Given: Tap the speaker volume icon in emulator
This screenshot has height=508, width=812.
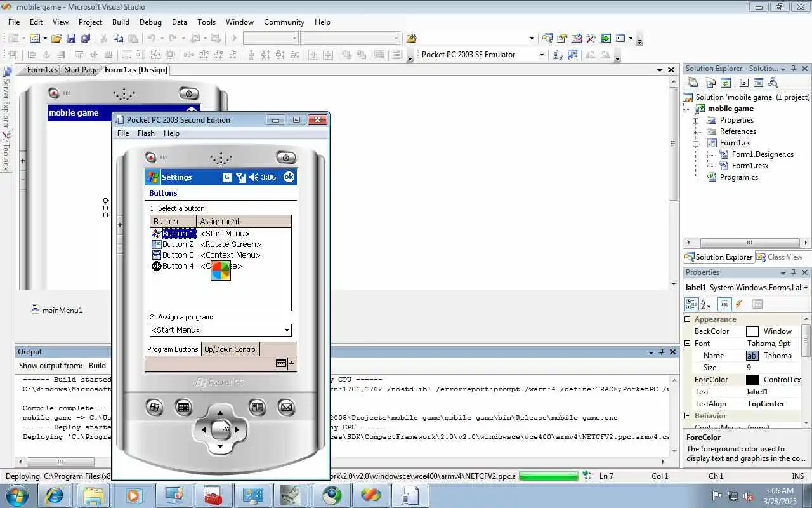Looking at the screenshot, I should [x=253, y=177].
